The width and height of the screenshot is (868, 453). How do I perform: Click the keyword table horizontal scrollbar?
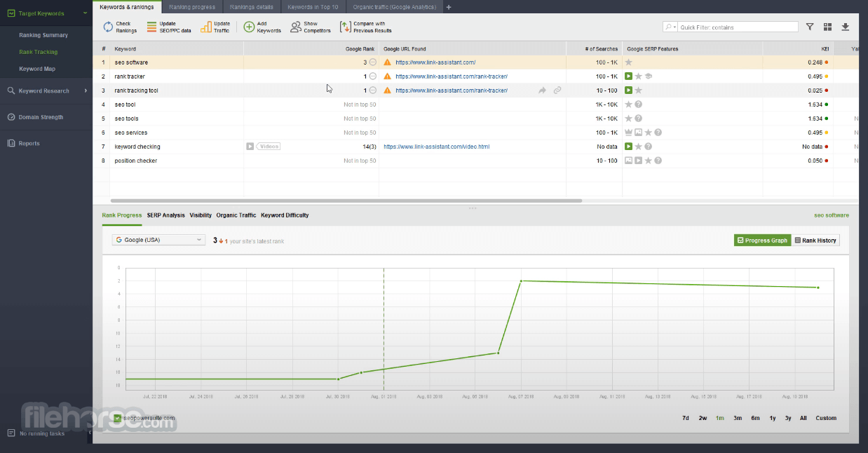(345, 201)
